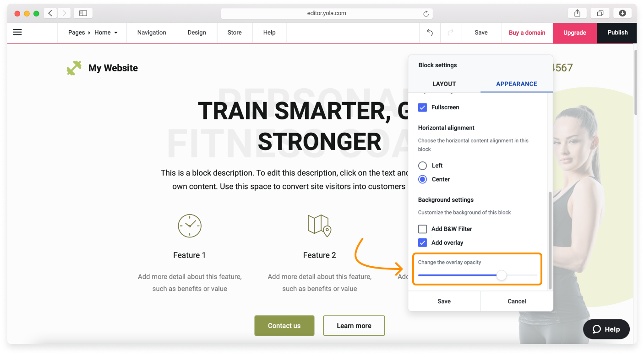Viewport: 644px width, 355px height.
Task: Click the block description paragraph
Action: pos(284,180)
